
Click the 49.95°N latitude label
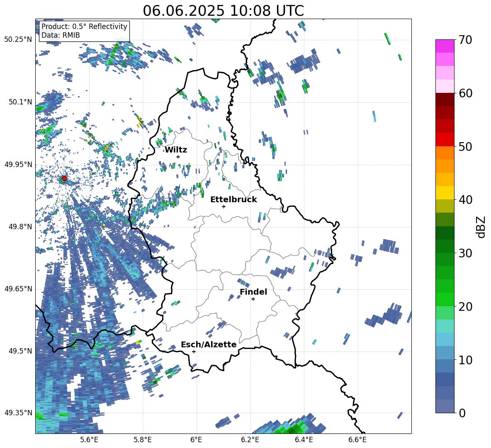point(18,164)
